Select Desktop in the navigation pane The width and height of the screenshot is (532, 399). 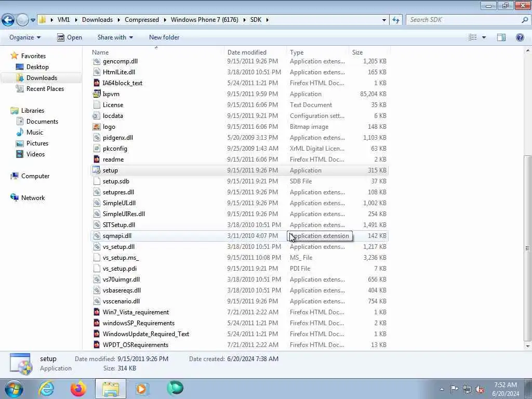[x=37, y=67]
